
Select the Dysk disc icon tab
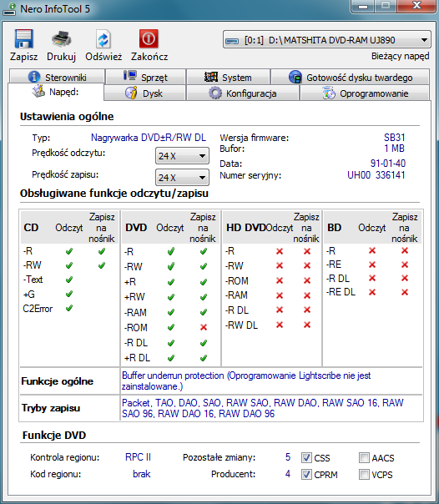pyautogui.click(x=131, y=93)
